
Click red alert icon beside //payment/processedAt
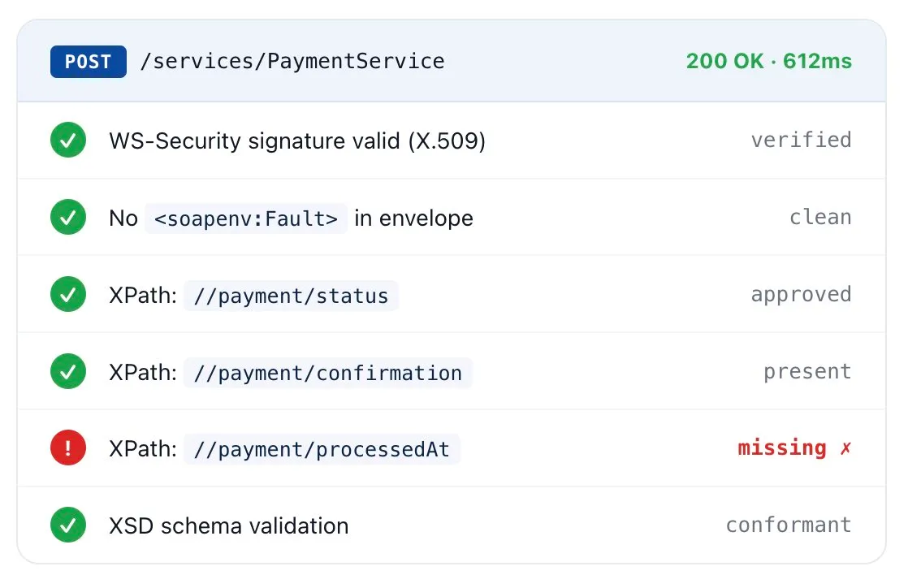pyautogui.click(x=68, y=447)
